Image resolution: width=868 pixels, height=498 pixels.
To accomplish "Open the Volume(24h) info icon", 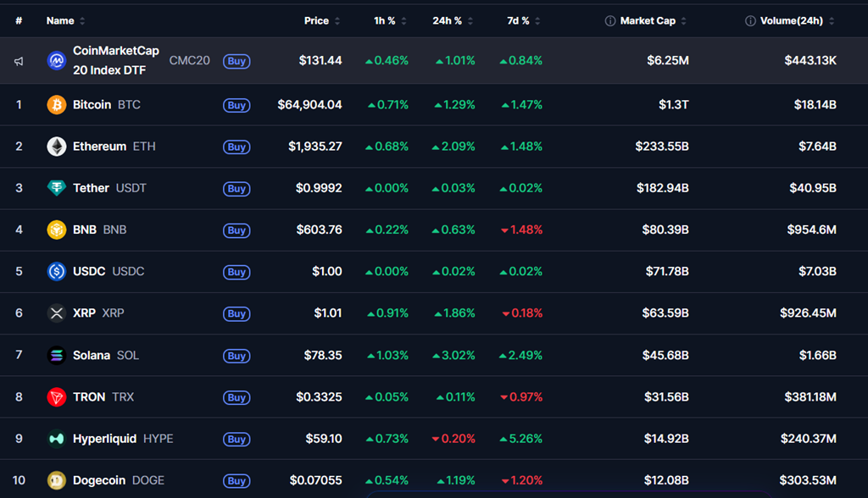I will 750,21.
